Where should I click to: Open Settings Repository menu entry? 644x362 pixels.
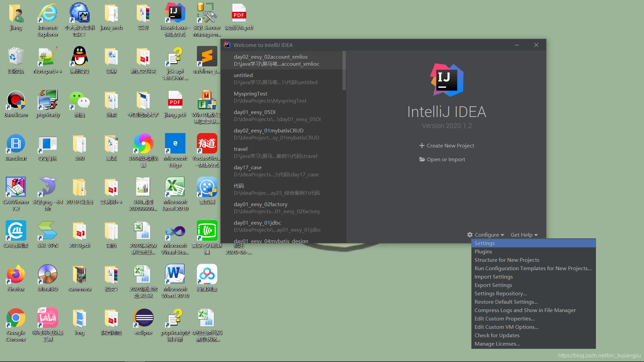pyautogui.click(x=533, y=293)
